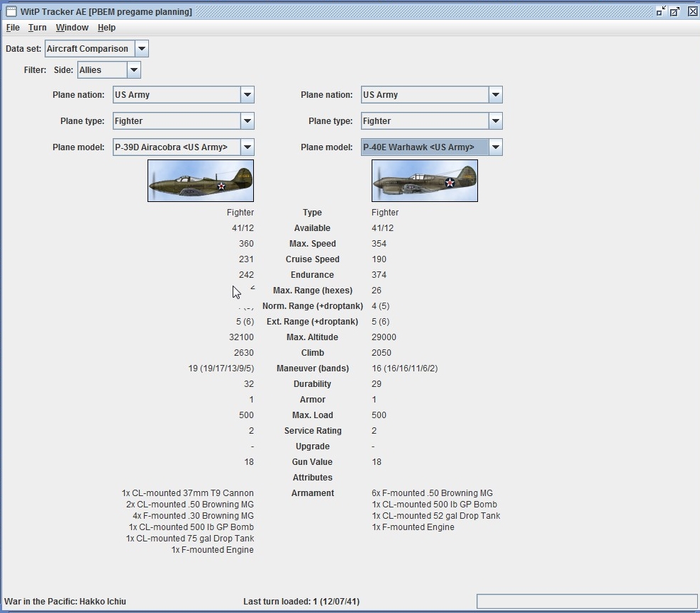The height and width of the screenshot is (613, 700).
Task: Click the P-39D max speed value 360
Action: pyautogui.click(x=246, y=244)
